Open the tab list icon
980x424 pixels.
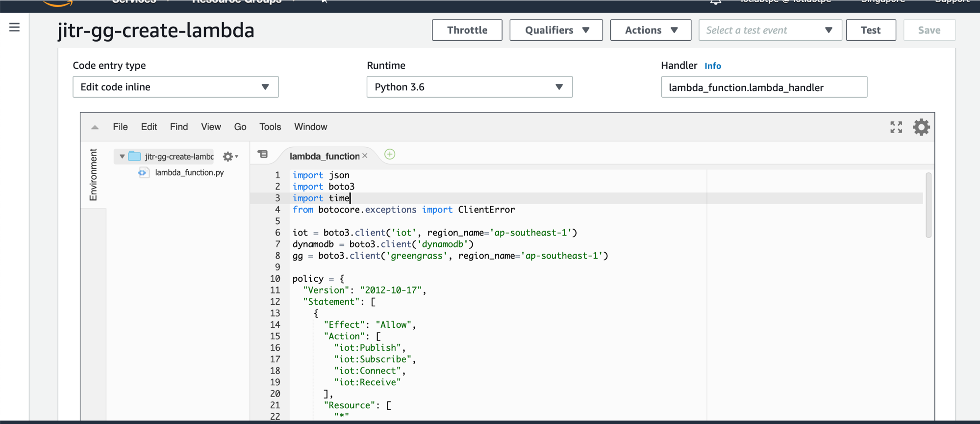[x=263, y=155]
